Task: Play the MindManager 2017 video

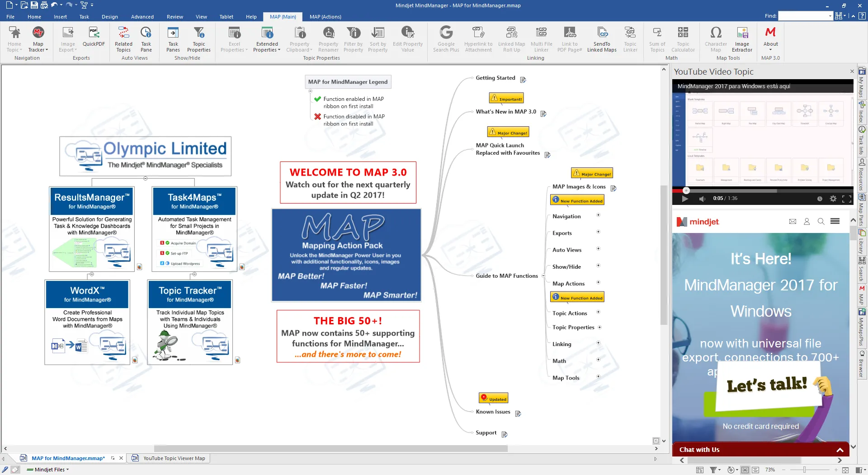Action: [x=685, y=199]
